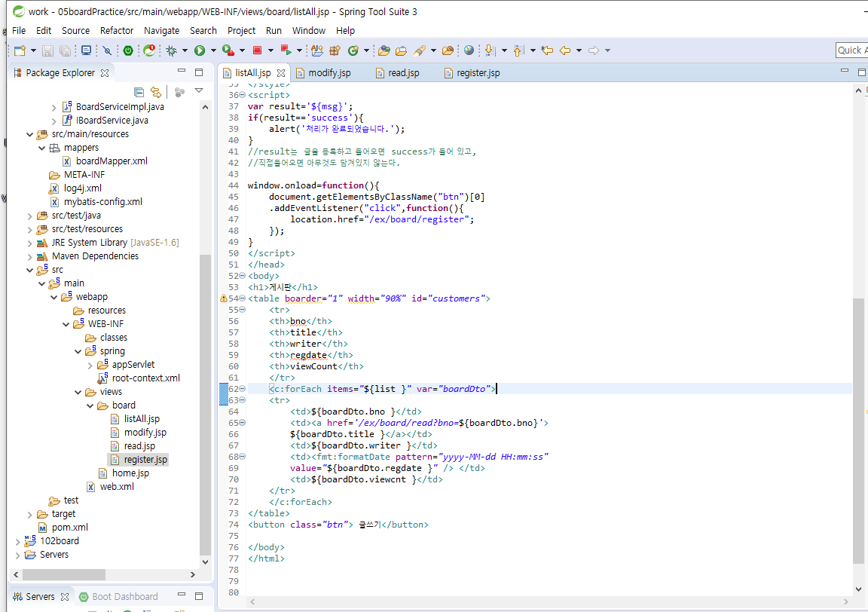Navigate Back with the yellow left arrow
Screen dimensions: 868x612
[564, 50]
